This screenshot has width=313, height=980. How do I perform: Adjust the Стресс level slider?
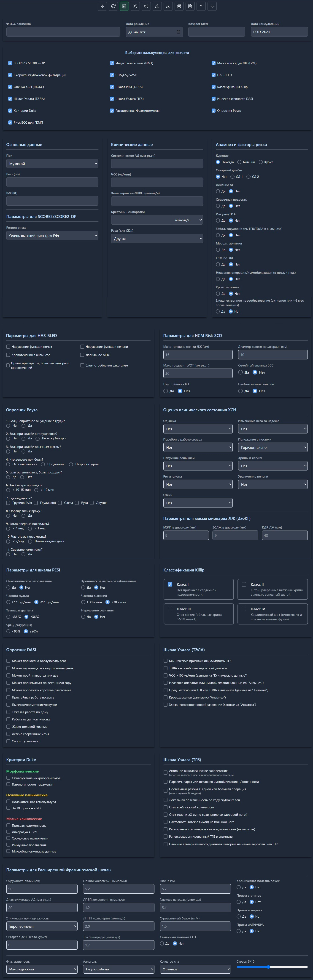coord(272,967)
